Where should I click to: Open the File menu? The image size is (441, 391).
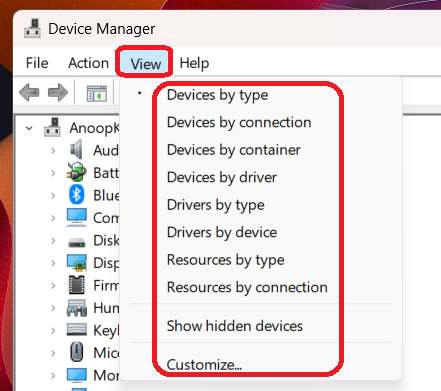pos(37,63)
